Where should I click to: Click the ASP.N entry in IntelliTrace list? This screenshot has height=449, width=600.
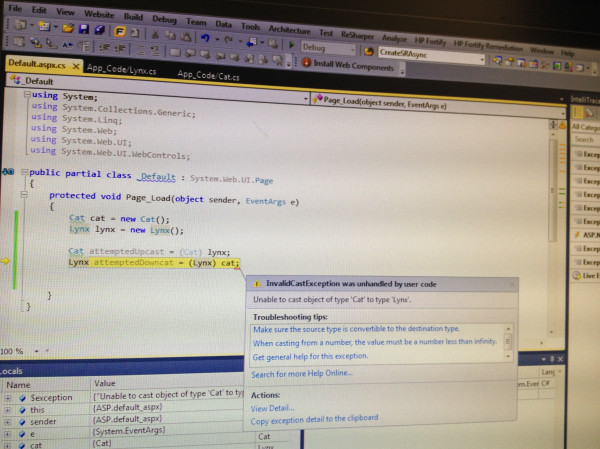click(587, 235)
